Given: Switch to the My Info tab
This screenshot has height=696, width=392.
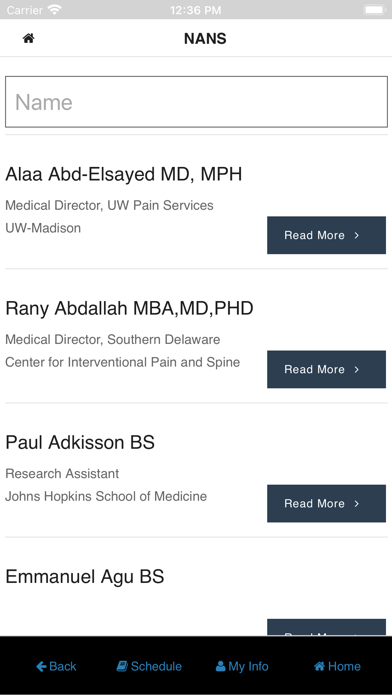Looking at the screenshot, I should (x=242, y=666).
